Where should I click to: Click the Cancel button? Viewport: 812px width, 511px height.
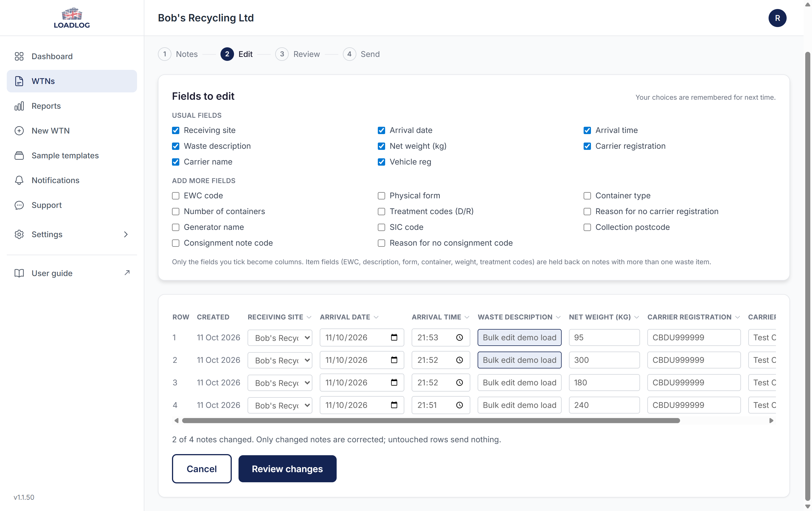202,468
